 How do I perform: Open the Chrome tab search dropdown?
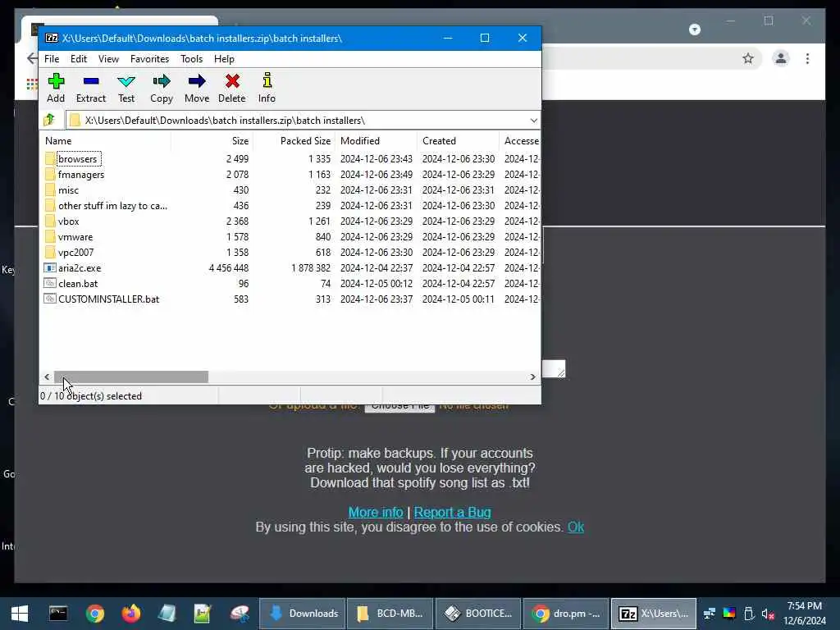(x=695, y=29)
